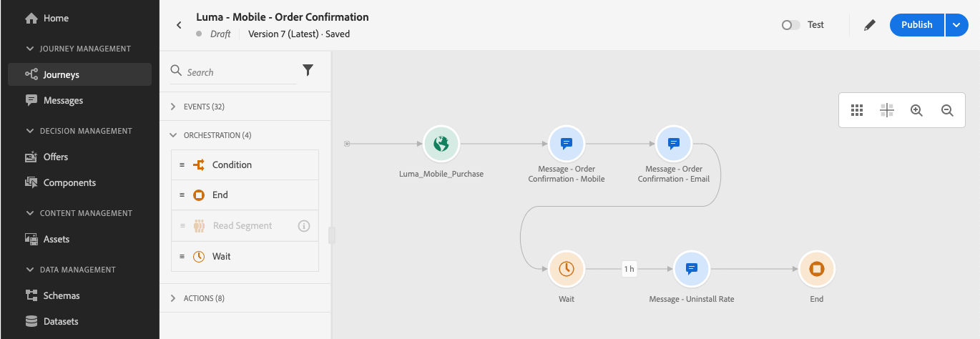Open Offers in the sidebar
This screenshot has width=980, height=339.
pyautogui.click(x=79, y=157)
